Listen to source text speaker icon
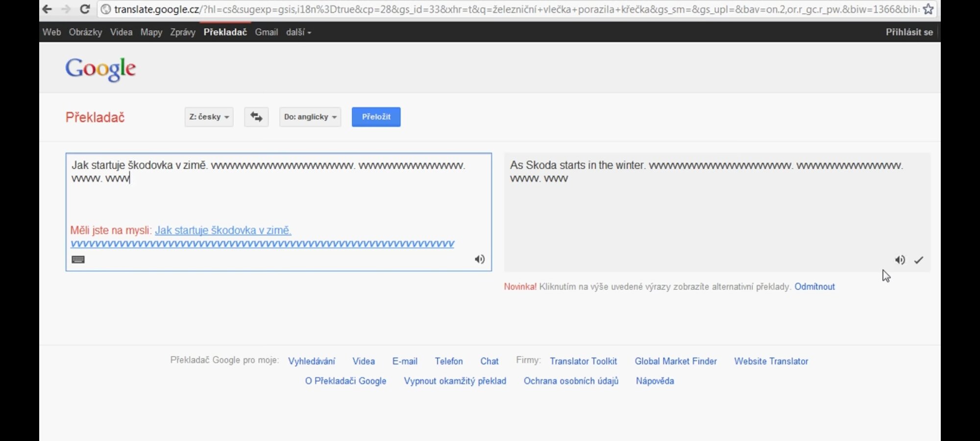This screenshot has height=441, width=980. [x=479, y=259]
